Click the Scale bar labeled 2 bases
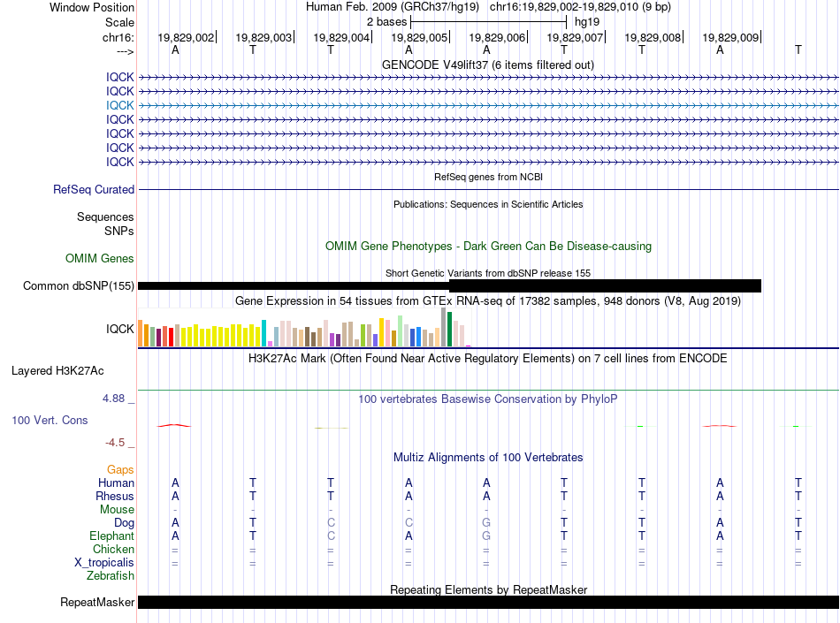The width and height of the screenshot is (840, 623). coord(488,22)
